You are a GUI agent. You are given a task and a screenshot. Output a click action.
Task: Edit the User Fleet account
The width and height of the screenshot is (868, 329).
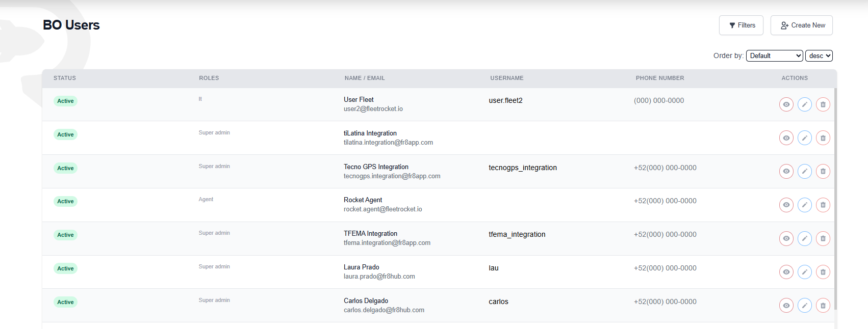805,104
